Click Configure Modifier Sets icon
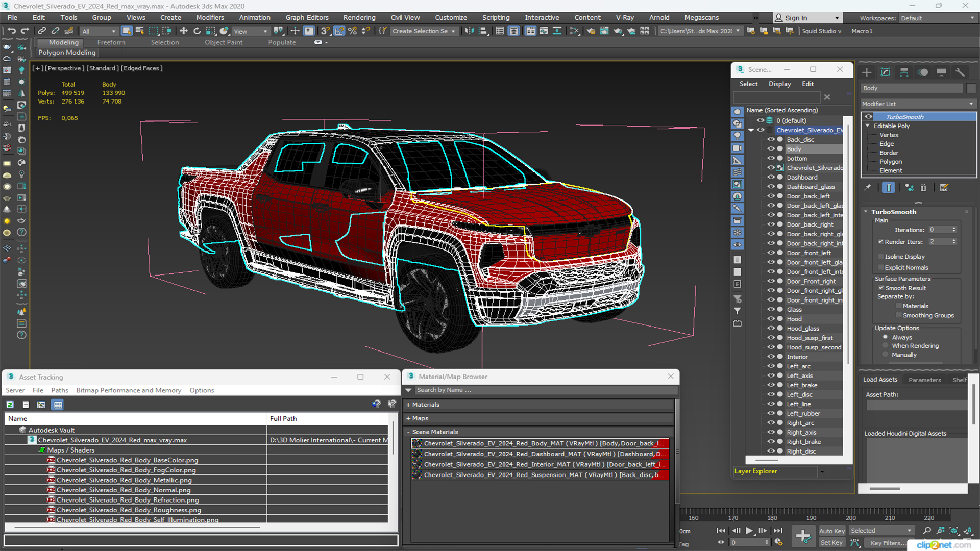This screenshot has width=980, height=551. point(944,188)
